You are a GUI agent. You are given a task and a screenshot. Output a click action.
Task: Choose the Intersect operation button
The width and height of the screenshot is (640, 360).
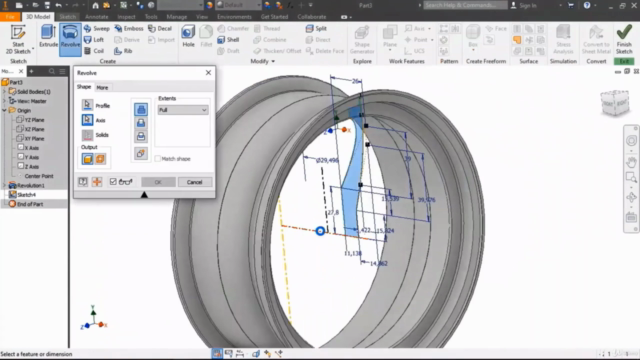click(141, 136)
